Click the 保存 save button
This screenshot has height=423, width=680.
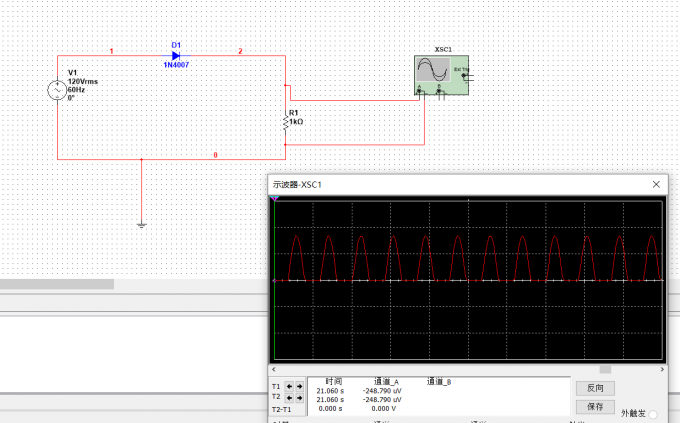pos(595,407)
